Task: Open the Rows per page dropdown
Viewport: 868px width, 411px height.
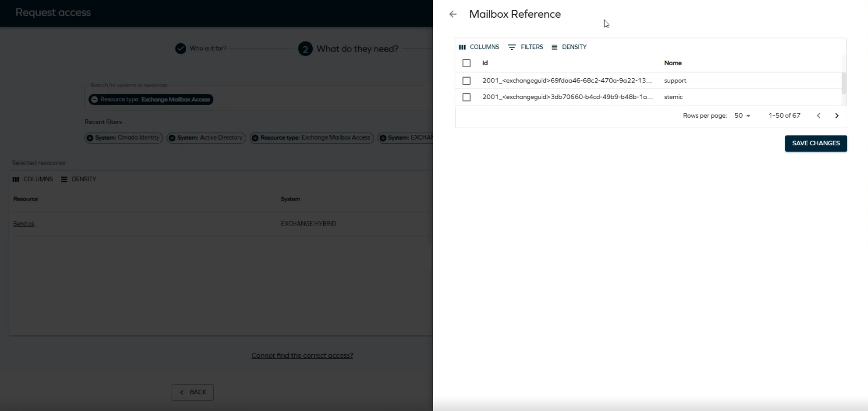Action: pyautogui.click(x=743, y=116)
